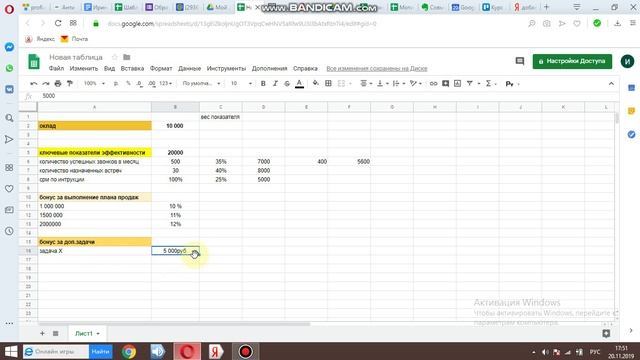
Task: Open cell fill color picker
Action: pos(316,84)
